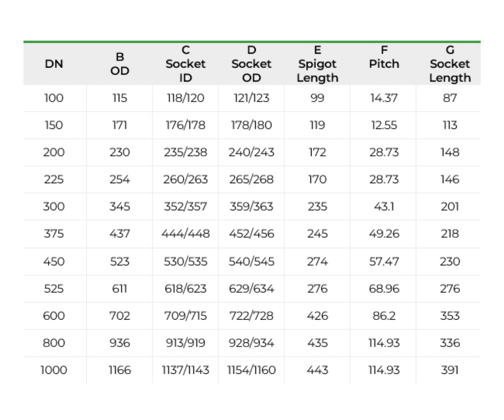This screenshot has height=420, width=504.
Task: Select the DN 1000 cell
Action: point(54,370)
